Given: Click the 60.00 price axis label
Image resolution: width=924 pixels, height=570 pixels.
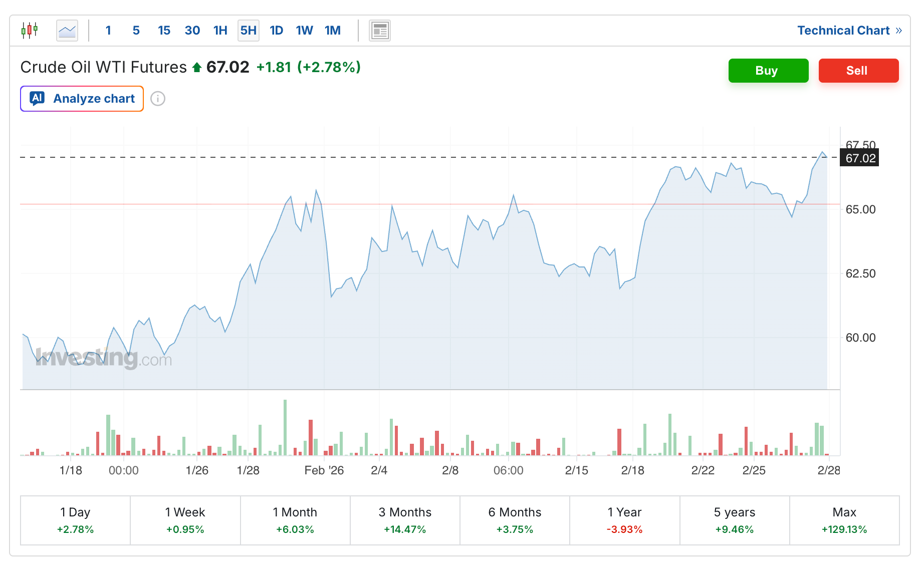Looking at the screenshot, I should [861, 338].
